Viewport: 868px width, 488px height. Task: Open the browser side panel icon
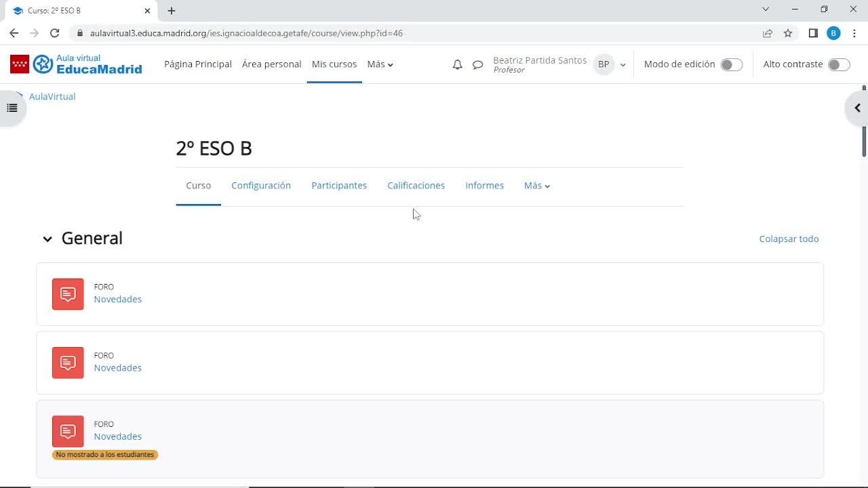point(813,33)
